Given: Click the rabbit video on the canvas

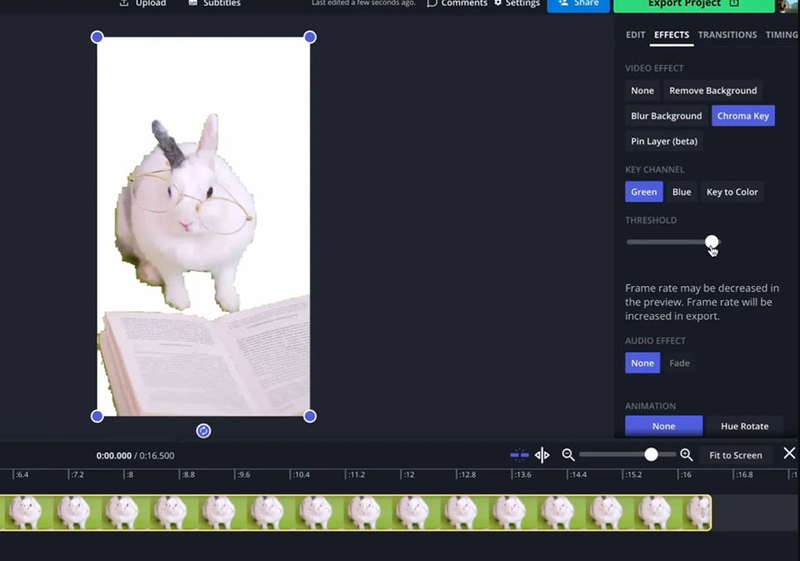Looking at the screenshot, I should [203, 226].
